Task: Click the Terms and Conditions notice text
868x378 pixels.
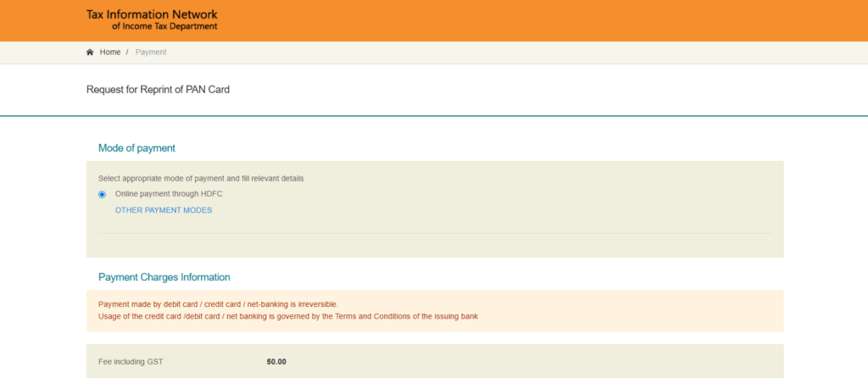Action: tap(288, 316)
